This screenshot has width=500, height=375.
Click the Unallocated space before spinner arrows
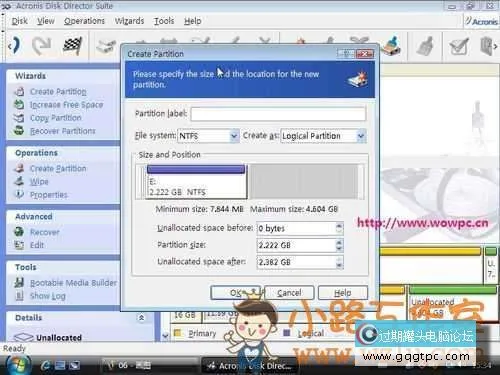pyautogui.click(x=339, y=228)
